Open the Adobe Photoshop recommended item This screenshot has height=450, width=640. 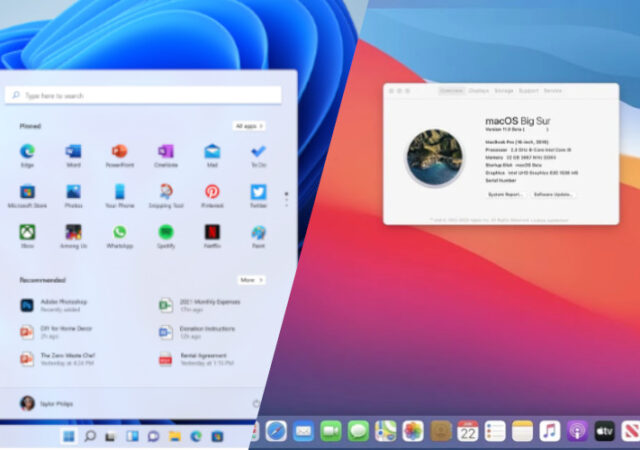(x=62, y=304)
